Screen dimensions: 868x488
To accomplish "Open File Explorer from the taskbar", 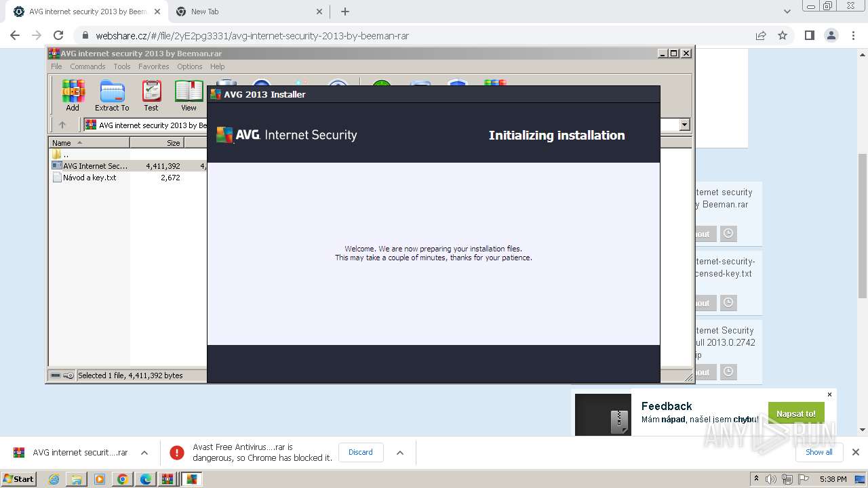I will [77, 479].
